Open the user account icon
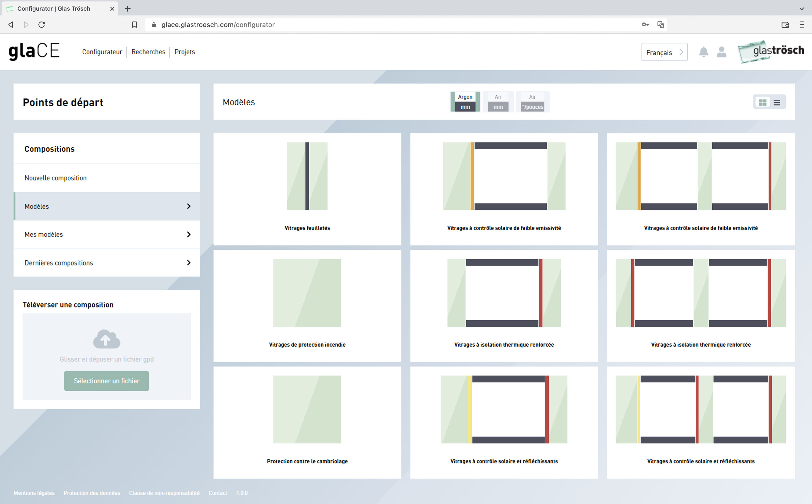Image resolution: width=812 pixels, height=504 pixels. point(721,52)
